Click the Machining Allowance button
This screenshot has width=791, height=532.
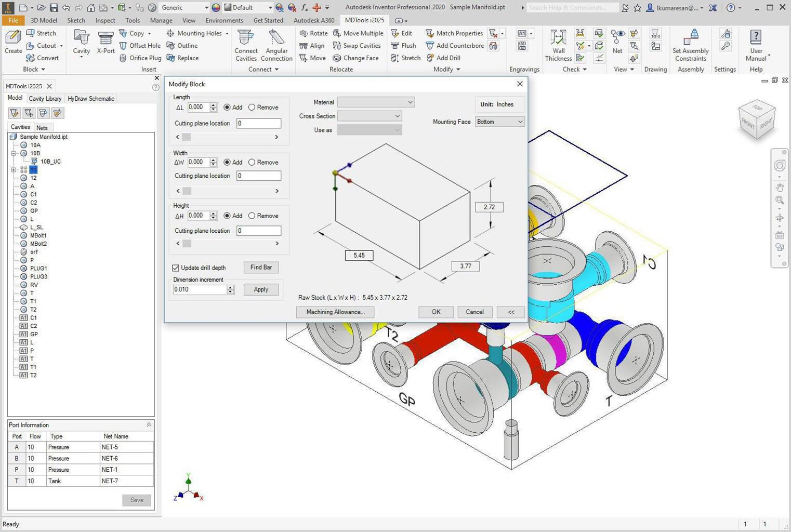click(x=335, y=312)
